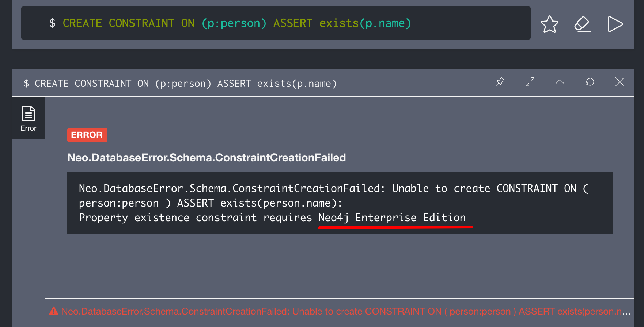
Task: Click into the Cypher editor input
Action: (276, 23)
